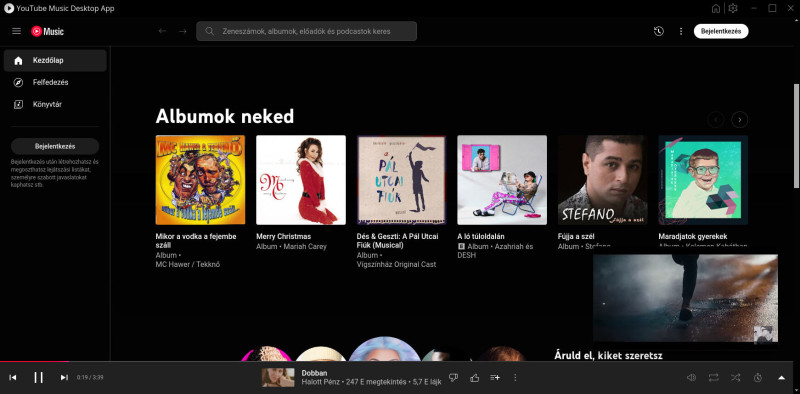
Task: Toggle shuffle playback
Action: coord(735,377)
